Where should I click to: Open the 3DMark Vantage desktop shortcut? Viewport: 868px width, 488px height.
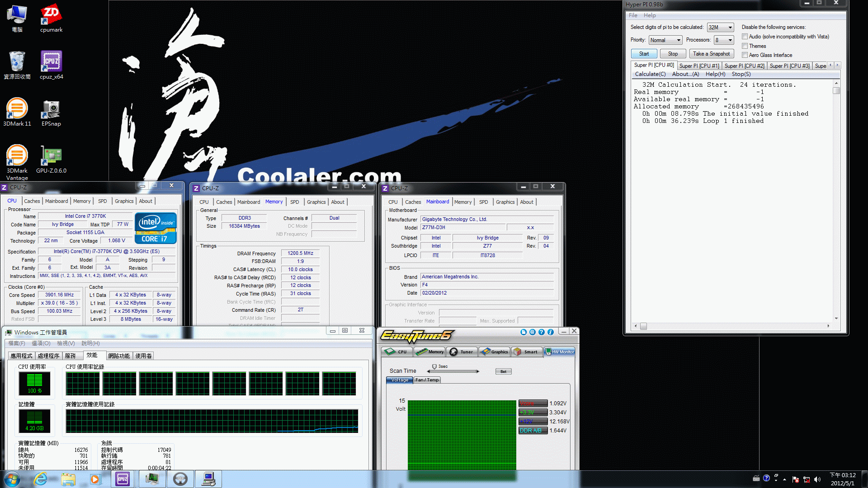coord(17,162)
